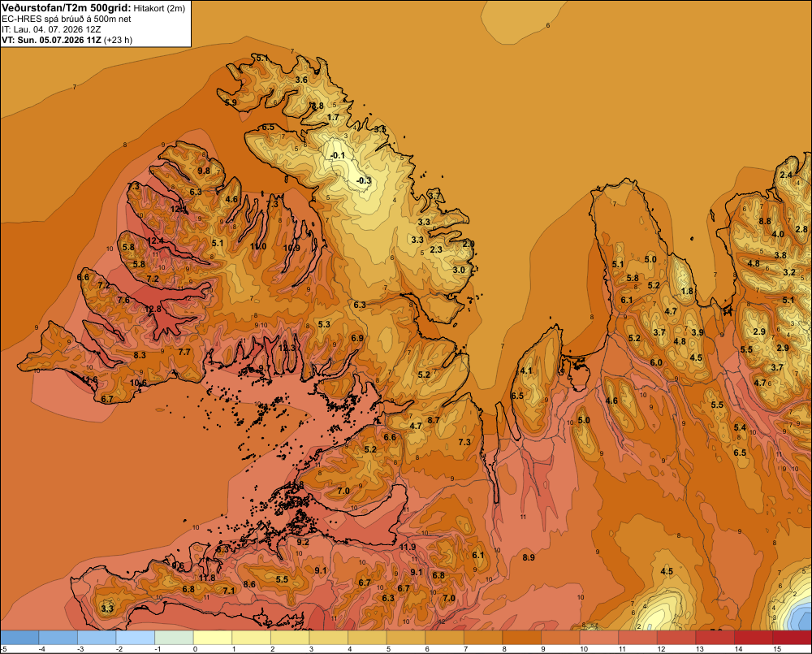
Task: Click the "2.8" temperature value
Action: [801, 229]
